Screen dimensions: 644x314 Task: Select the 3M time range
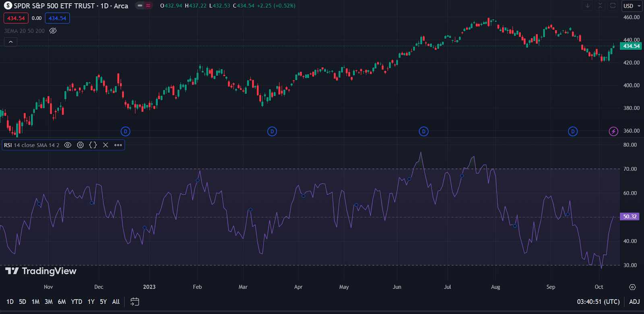49,302
